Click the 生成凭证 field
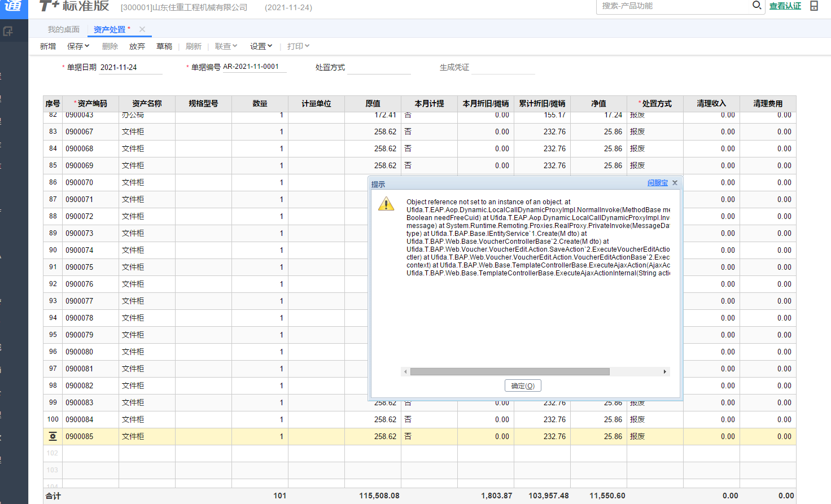Screen dimensions: 831x504 [x=503, y=67]
